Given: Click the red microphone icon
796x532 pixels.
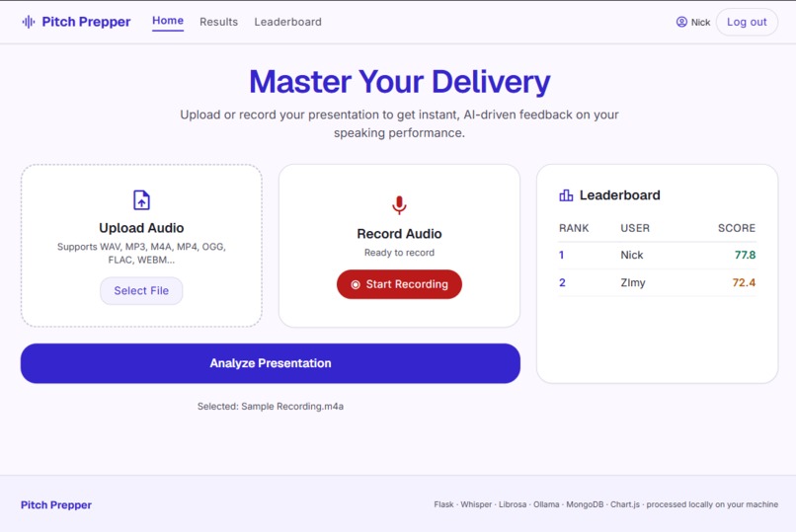Looking at the screenshot, I should 400,205.
